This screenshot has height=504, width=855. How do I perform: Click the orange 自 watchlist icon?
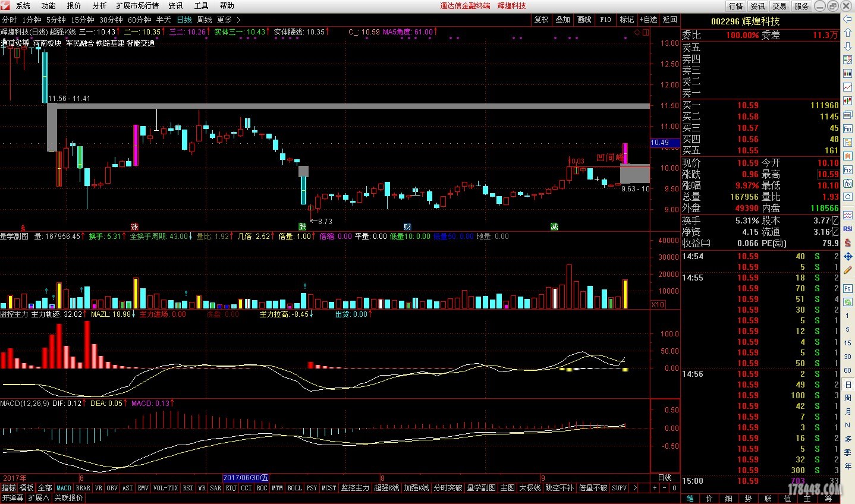(x=848, y=156)
